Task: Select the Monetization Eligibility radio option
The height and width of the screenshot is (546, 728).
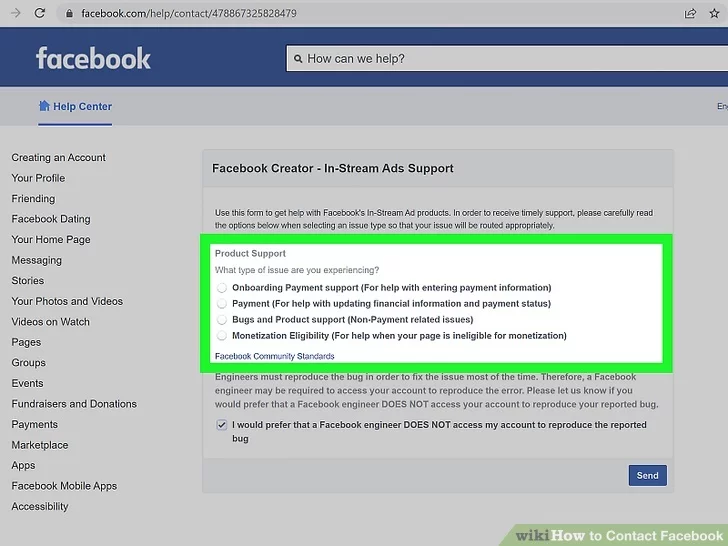Action: pos(222,336)
